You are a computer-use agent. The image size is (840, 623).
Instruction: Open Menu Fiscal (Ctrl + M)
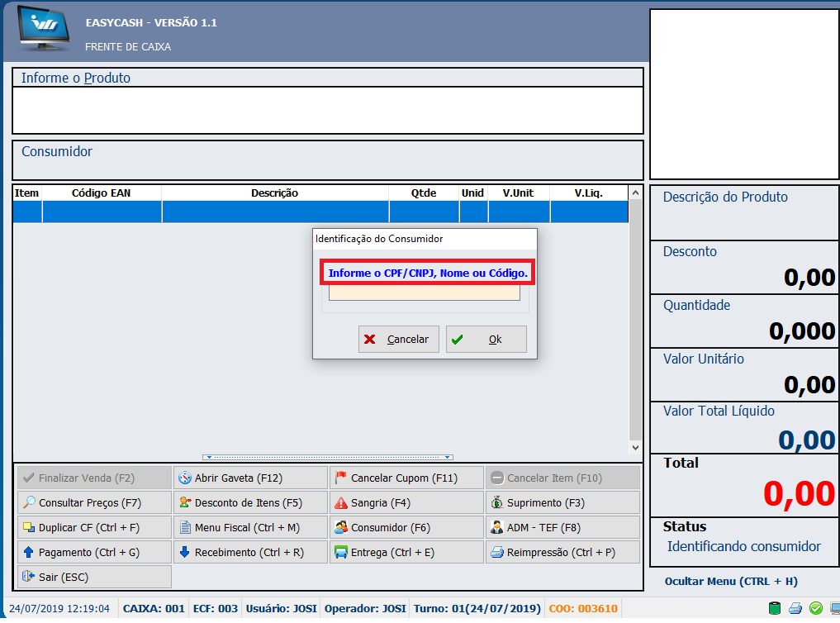[x=250, y=527]
